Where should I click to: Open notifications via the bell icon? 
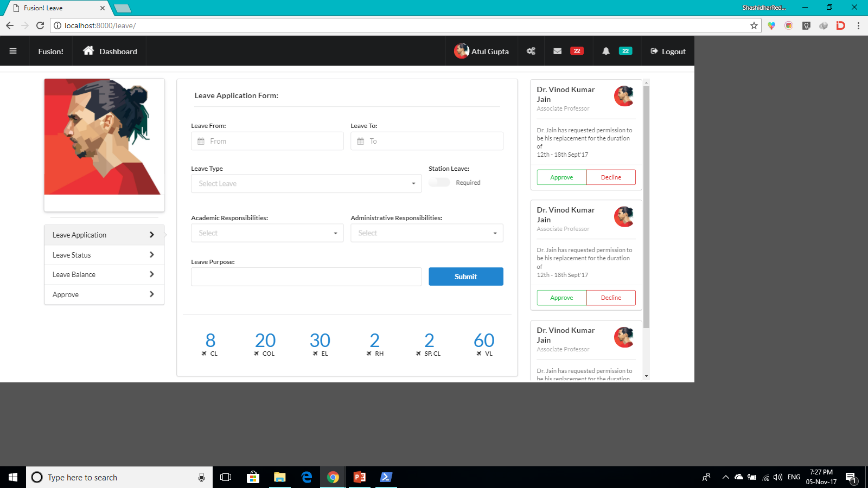(x=605, y=50)
